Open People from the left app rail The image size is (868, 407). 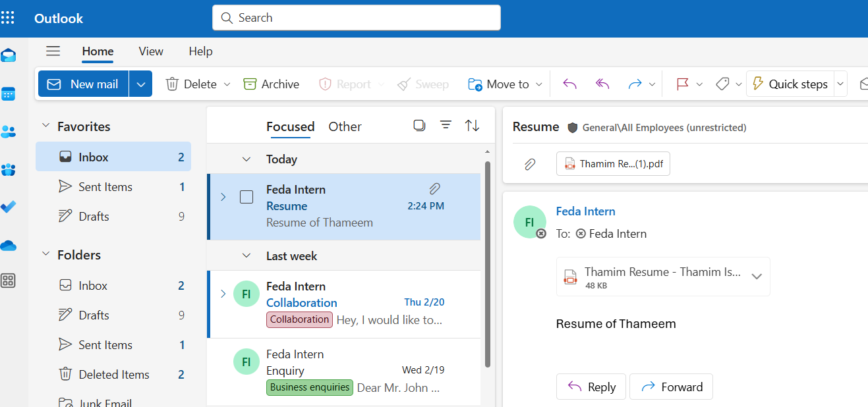pyautogui.click(x=9, y=132)
